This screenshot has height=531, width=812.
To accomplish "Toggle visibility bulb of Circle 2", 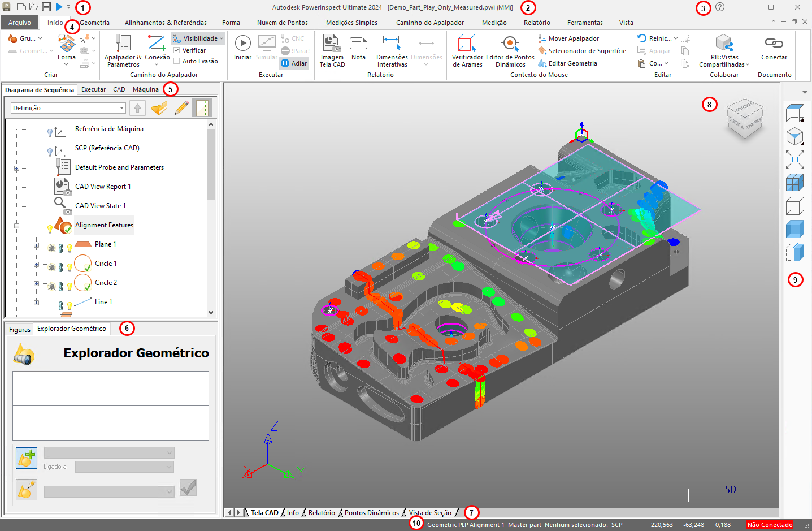I will point(70,287).
